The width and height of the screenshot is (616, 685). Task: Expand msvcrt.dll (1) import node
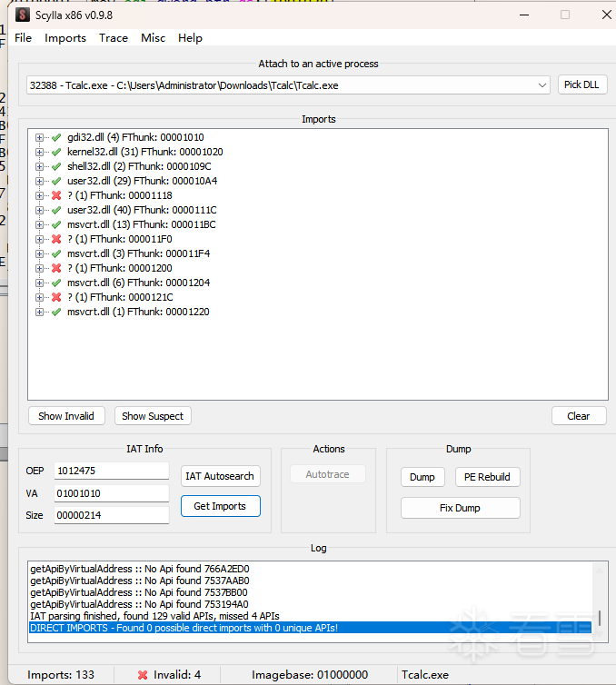pos(39,312)
